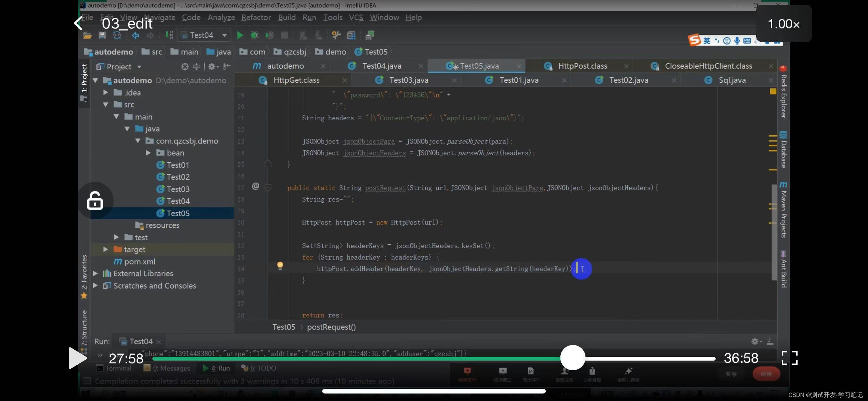
Task: Open the Run menu in menu bar
Action: click(x=309, y=17)
